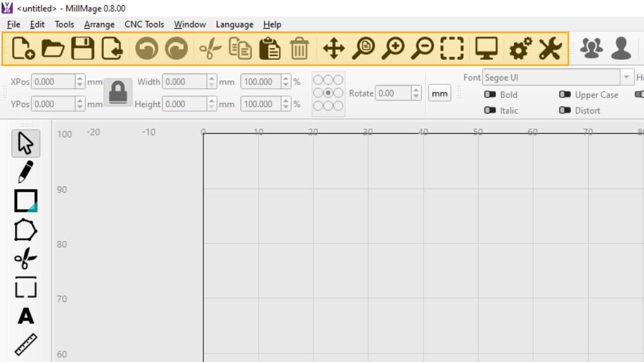Click the Pan view arrows icon

coord(334,49)
